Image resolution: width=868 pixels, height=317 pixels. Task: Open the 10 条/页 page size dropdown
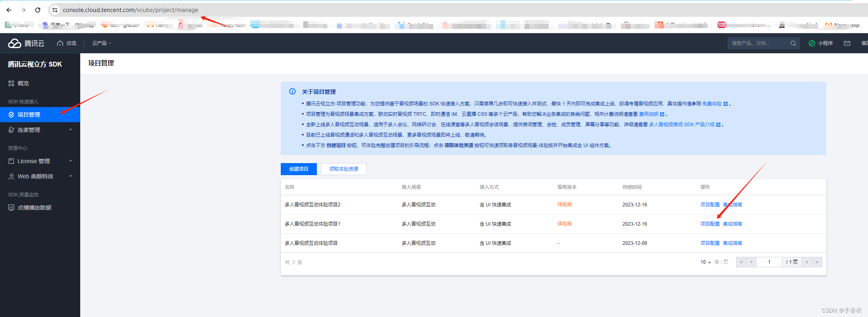coord(706,262)
